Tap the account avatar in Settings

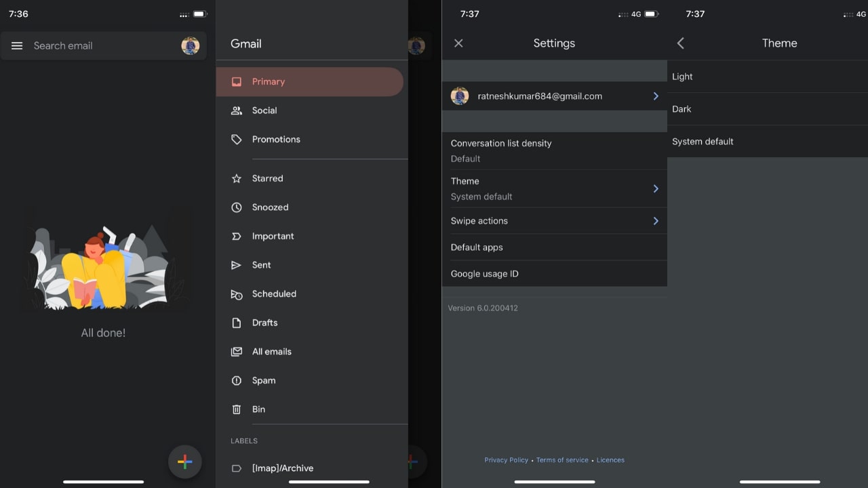tap(460, 96)
